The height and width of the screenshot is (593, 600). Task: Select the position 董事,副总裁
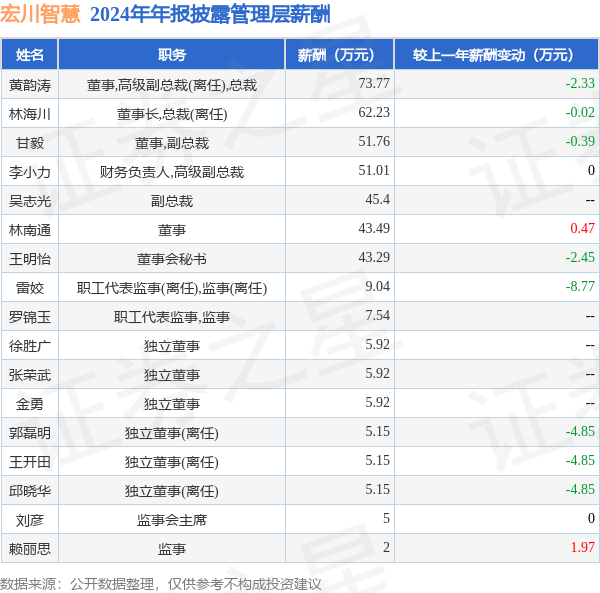(x=172, y=143)
